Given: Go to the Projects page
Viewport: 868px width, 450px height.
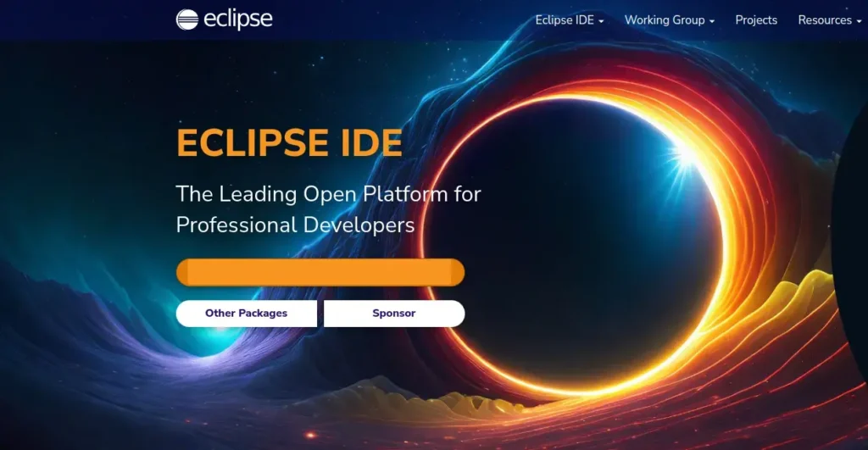Looking at the screenshot, I should (x=756, y=20).
